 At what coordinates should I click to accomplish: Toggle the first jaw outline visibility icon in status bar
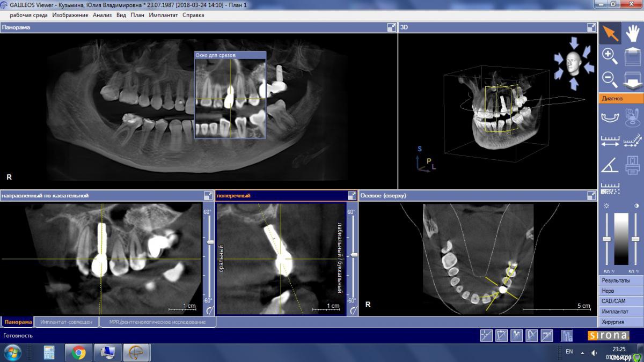pos(501,336)
